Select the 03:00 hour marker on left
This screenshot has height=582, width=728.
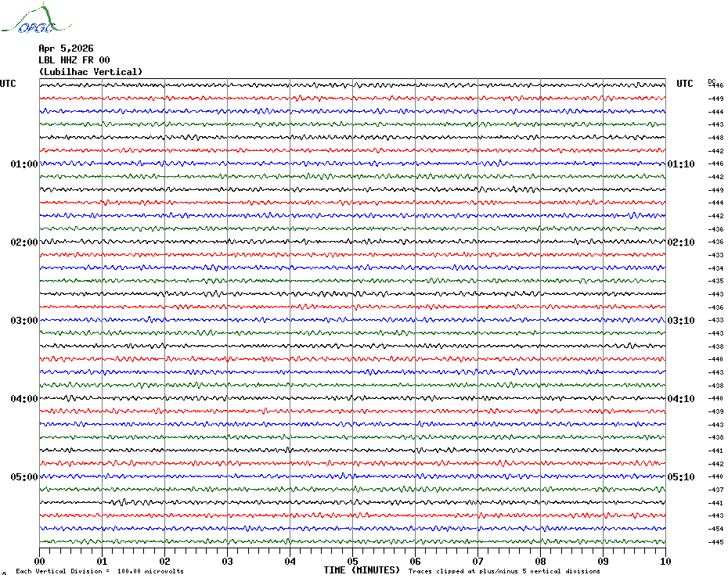[x=24, y=321]
